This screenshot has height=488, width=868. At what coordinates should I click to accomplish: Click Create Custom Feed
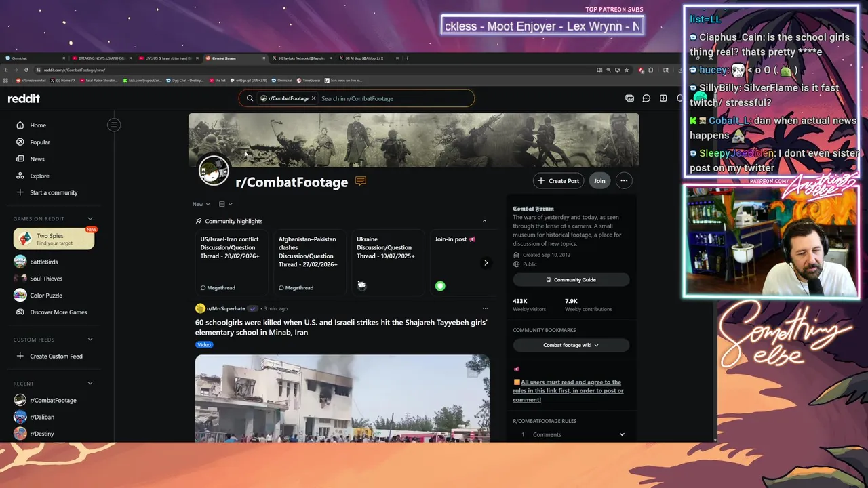[x=56, y=357]
